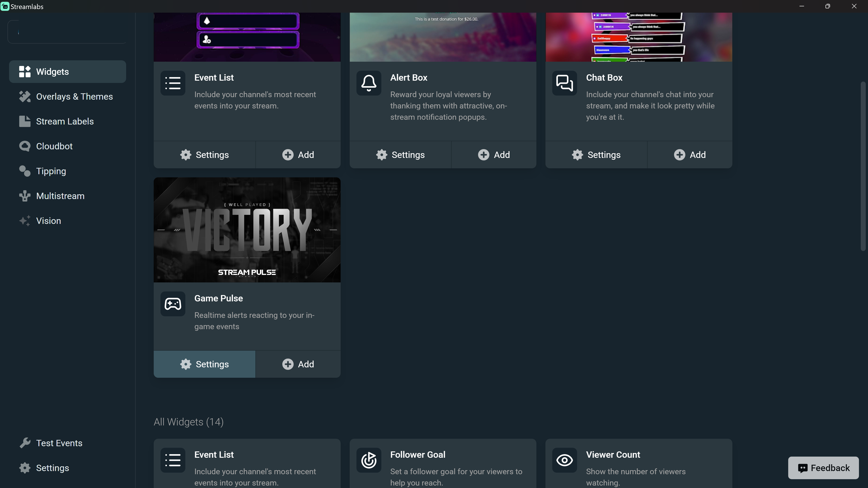Click the Chat Box speech bubbles icon

[564, 83]
